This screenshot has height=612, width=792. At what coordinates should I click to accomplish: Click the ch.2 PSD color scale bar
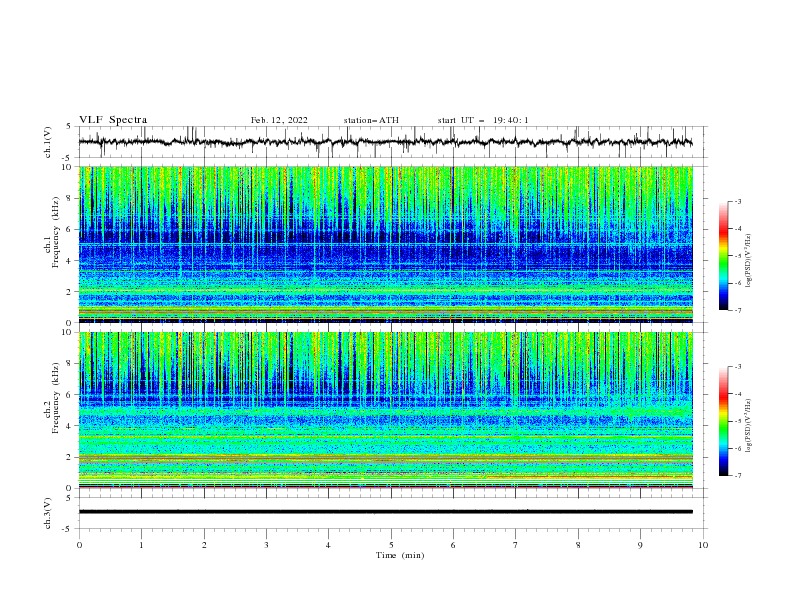[723, 421]
